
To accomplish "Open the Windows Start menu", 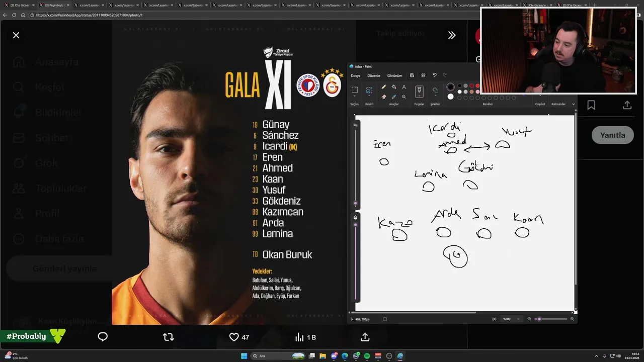I will coord(244,356).
